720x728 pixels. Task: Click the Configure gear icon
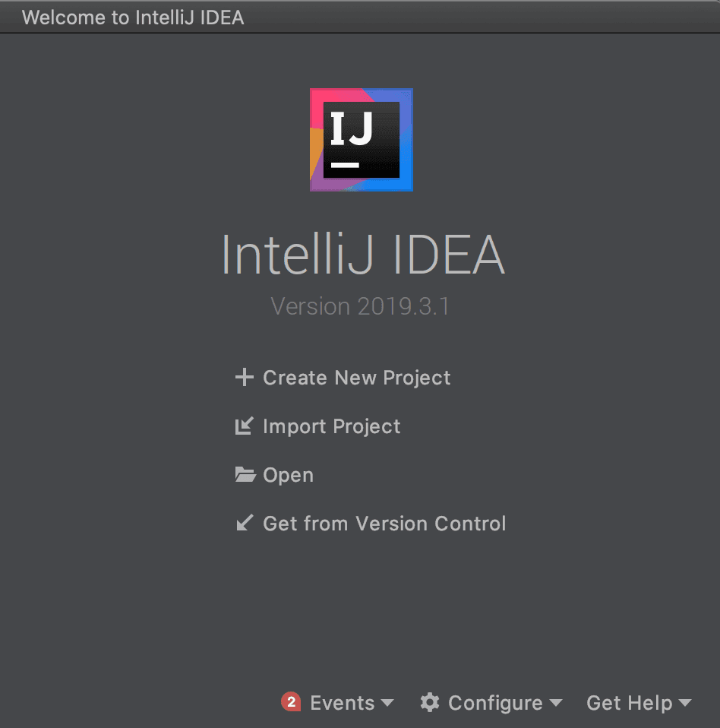(x=430, y=702)
